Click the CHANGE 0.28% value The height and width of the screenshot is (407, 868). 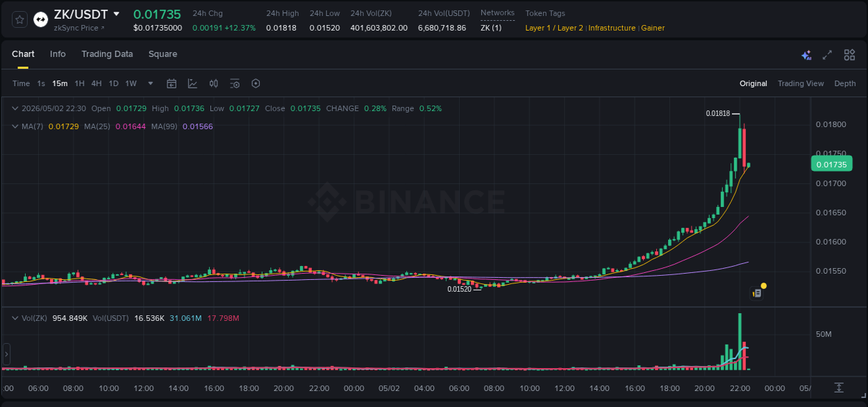pyautogui.click(x=375, y=108)
